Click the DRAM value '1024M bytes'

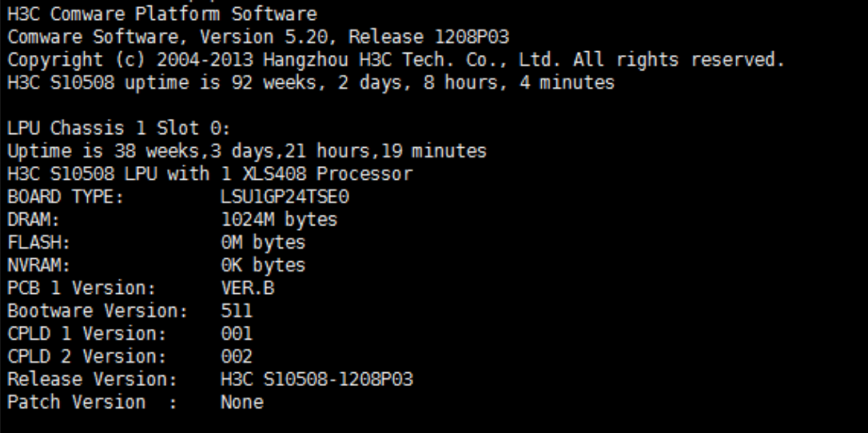coord(279,220)
